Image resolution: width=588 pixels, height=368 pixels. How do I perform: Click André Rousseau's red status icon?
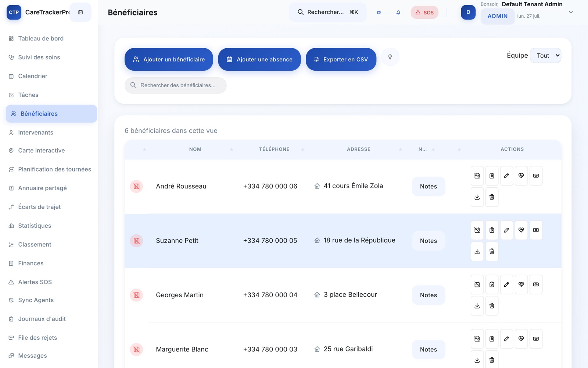point(136,186)
